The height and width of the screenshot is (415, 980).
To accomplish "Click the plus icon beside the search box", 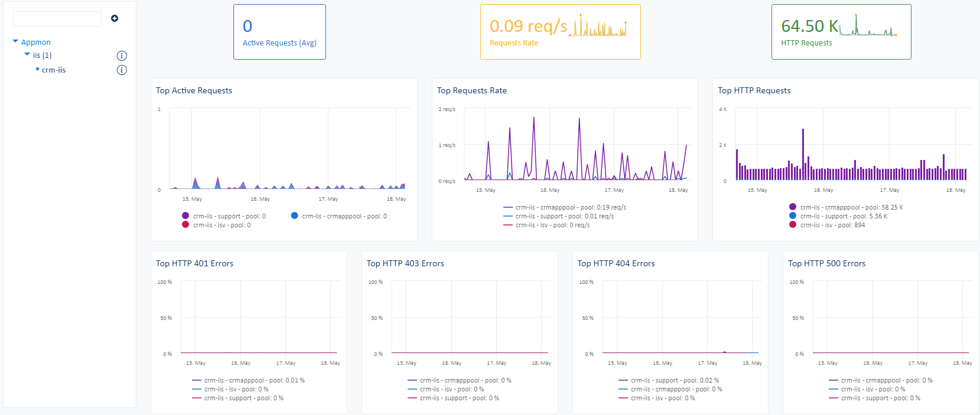I will 115,18.
